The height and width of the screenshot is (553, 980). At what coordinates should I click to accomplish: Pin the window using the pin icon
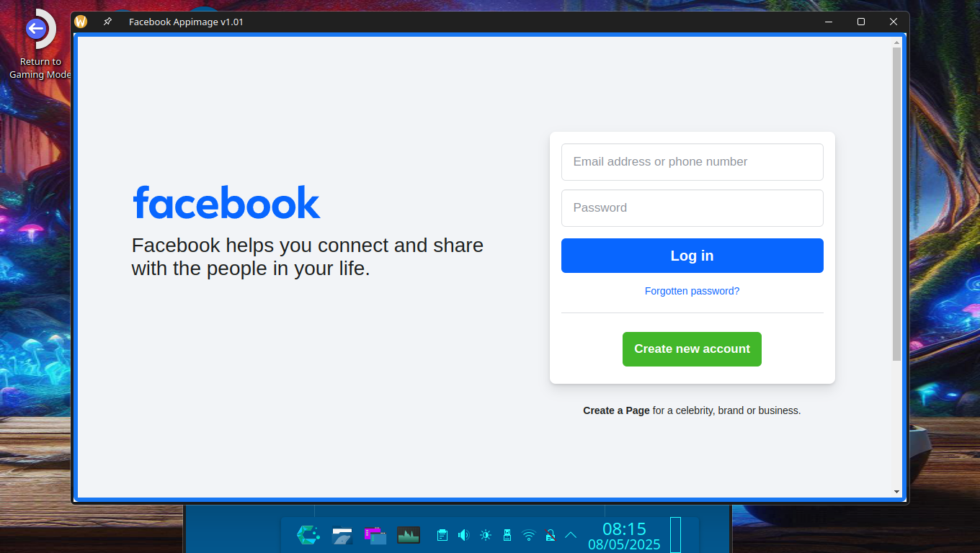tap(107, 22)
